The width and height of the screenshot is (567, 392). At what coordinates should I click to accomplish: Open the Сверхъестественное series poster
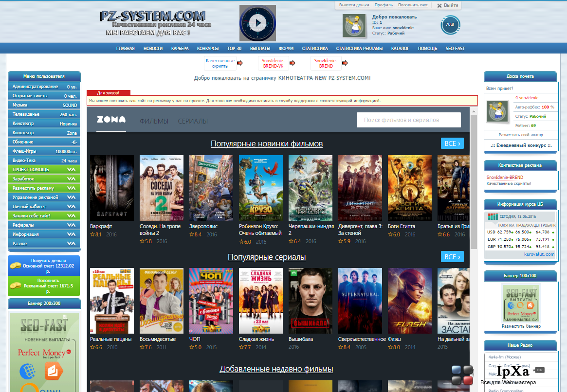(360, 301)
